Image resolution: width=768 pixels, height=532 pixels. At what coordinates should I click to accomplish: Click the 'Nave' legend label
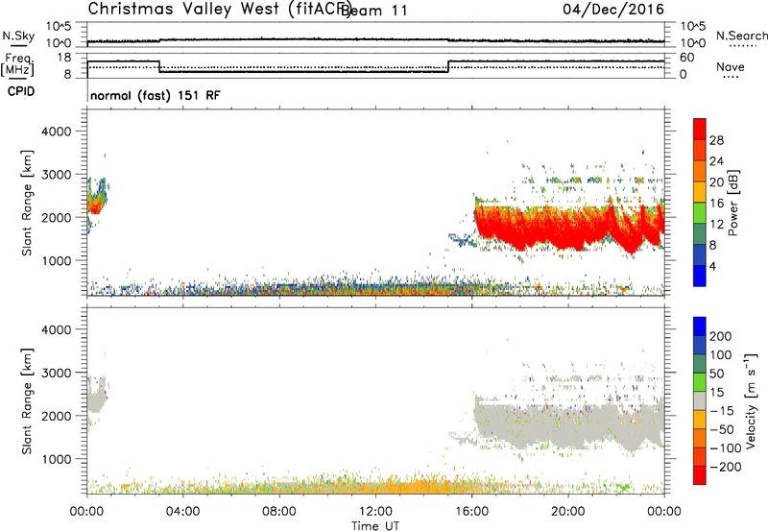coord(730,67)
